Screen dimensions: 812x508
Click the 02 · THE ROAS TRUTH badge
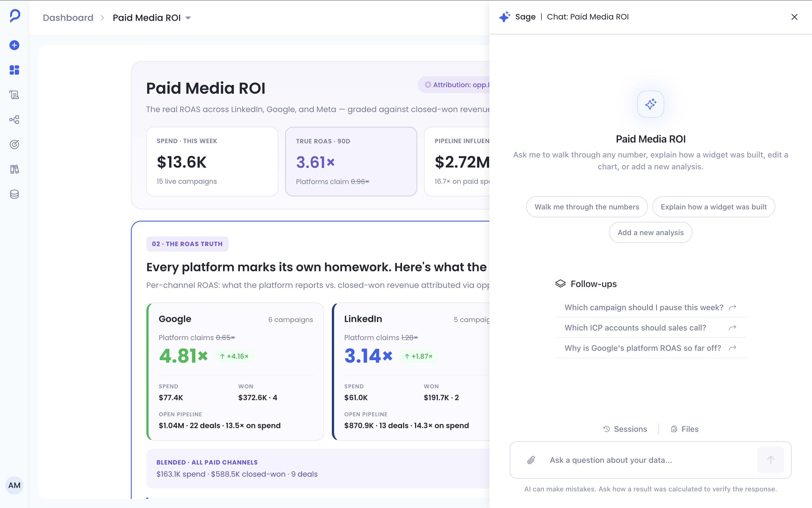187,244
